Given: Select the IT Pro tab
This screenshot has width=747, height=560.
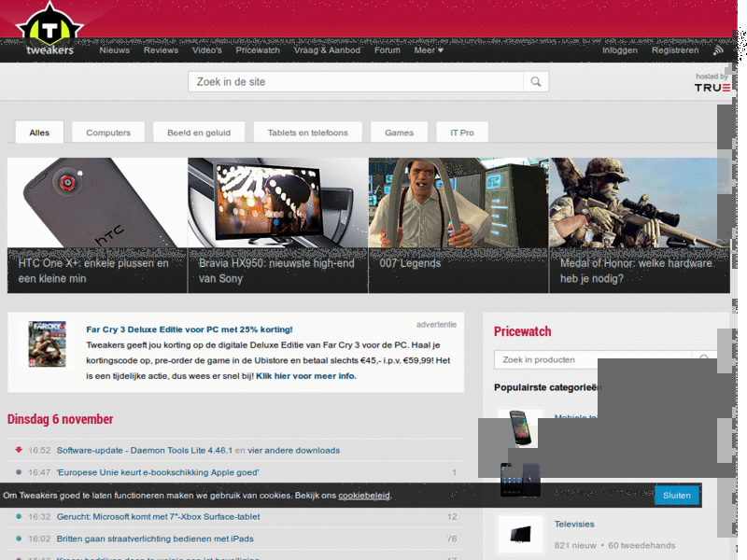Looking at the screenshot, I should [461, 133].
